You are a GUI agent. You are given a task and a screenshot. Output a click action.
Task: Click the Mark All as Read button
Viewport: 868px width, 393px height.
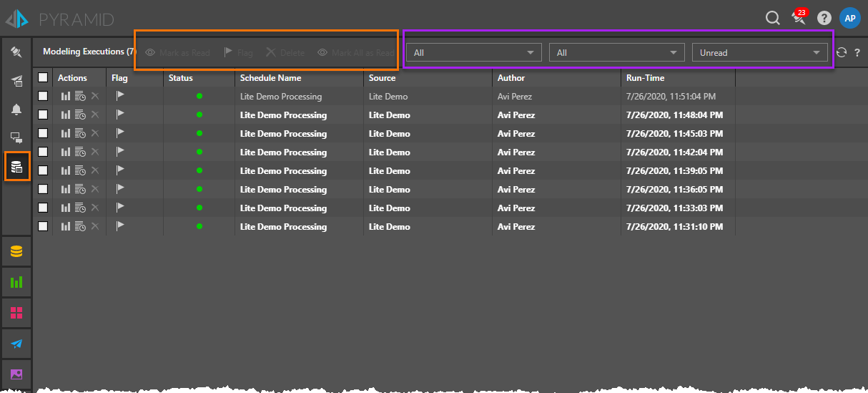356,53
